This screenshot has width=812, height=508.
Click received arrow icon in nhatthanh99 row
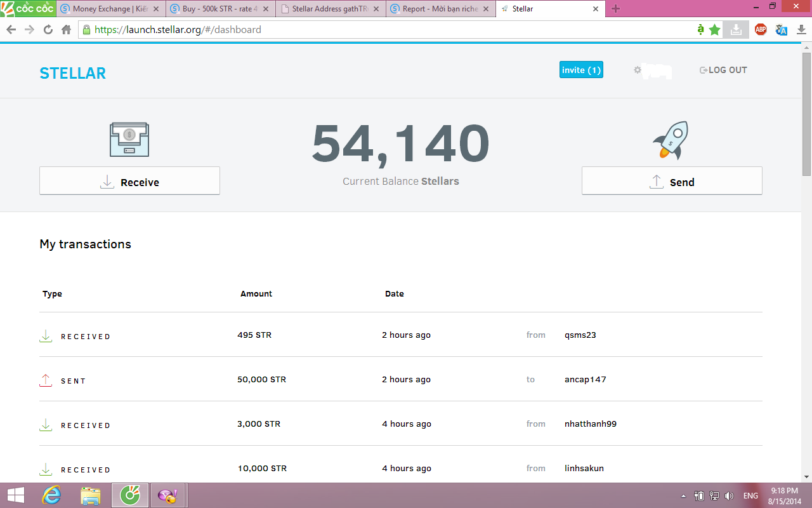coord(46,425)
